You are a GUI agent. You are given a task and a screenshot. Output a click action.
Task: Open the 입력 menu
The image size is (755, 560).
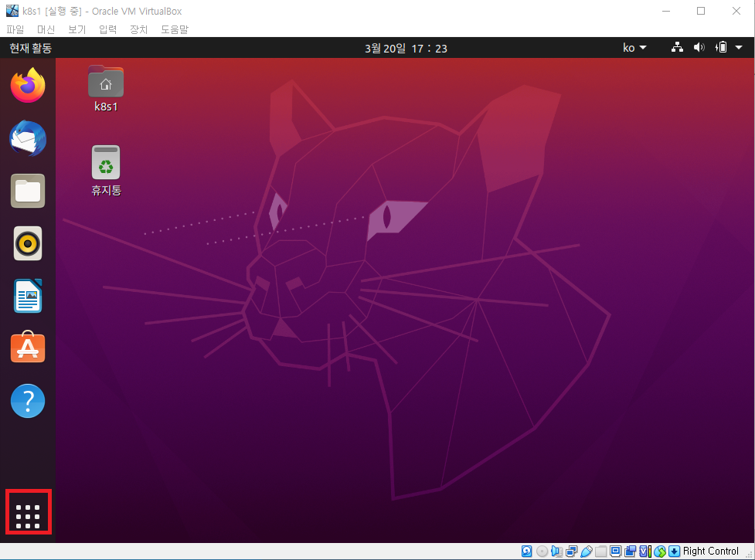[x=107, y=29]
